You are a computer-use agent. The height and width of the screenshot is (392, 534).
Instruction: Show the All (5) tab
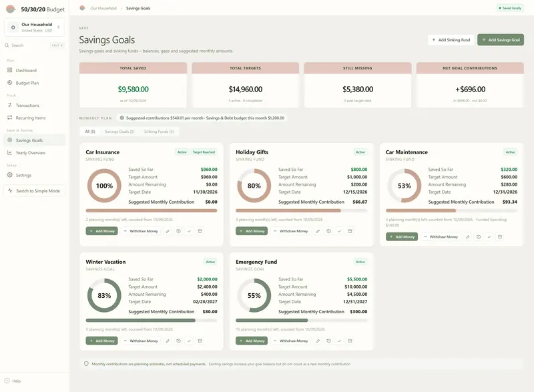click(90, 132)
